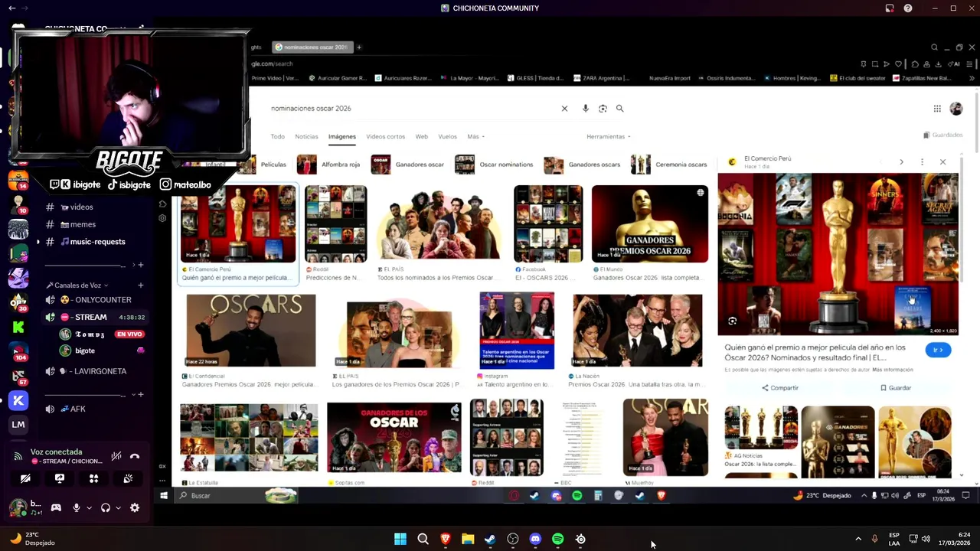Click Compartir in the preview panel
Image resolution: width=980 pixels, height=551 pixels.
pyautogui.click(x=780, y=388)
